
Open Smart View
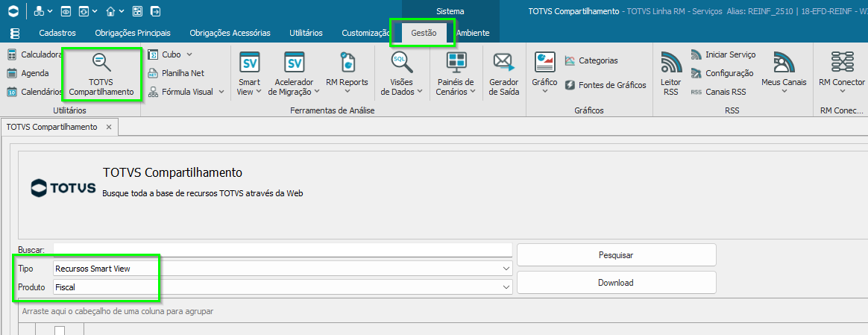coord(249,74)
